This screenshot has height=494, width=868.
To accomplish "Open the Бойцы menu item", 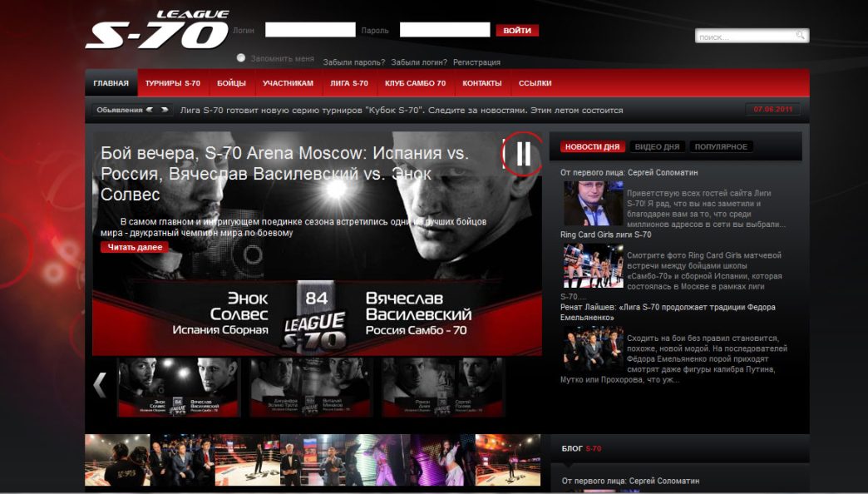I will [x=231, y=83].
